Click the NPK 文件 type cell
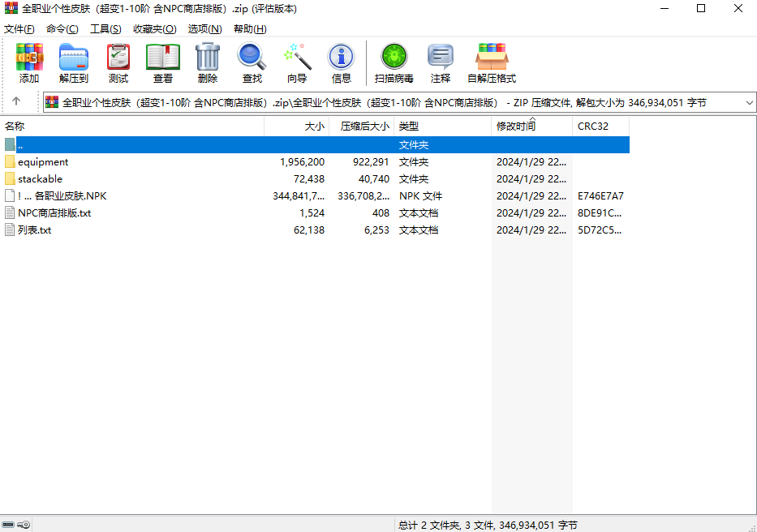Viewport: 757px width, 532px height. point(420,195)
